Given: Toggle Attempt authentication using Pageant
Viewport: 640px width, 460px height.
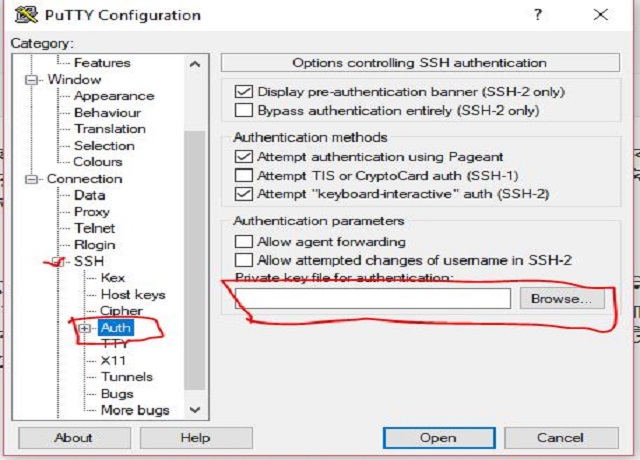Looking at the screenshot, I should pyautogui.click(x=244, y=157).
